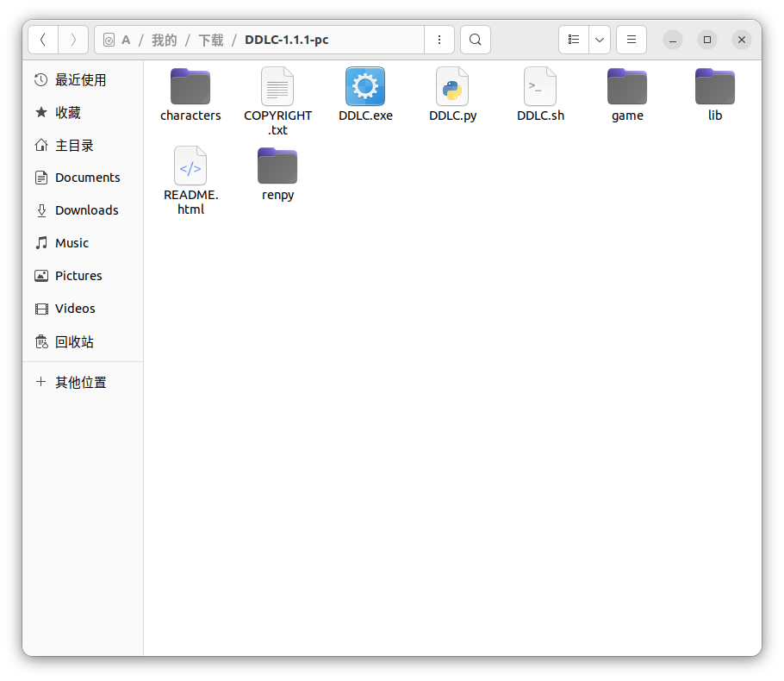Open the main hamburger menu

[x=631, y=40]
